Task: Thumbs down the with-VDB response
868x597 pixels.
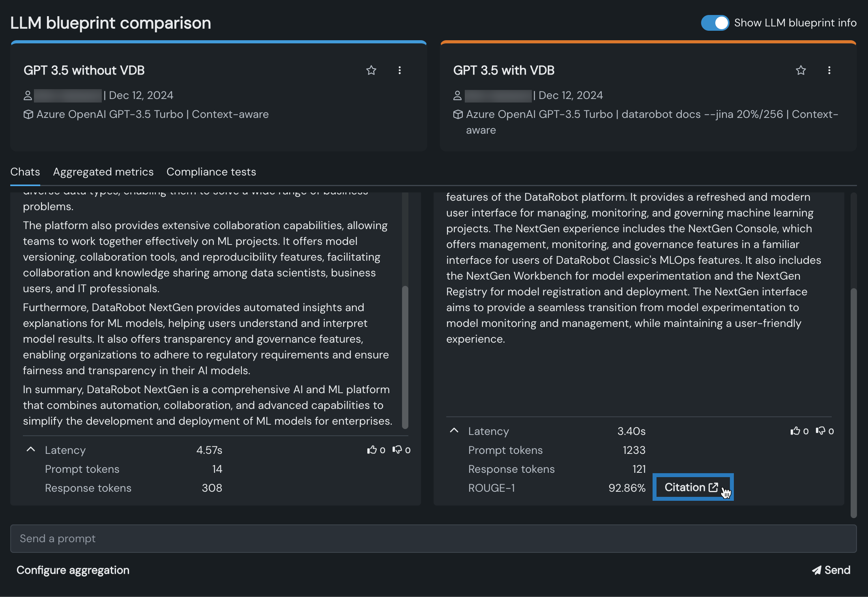Action: click(x=821, y=431)
